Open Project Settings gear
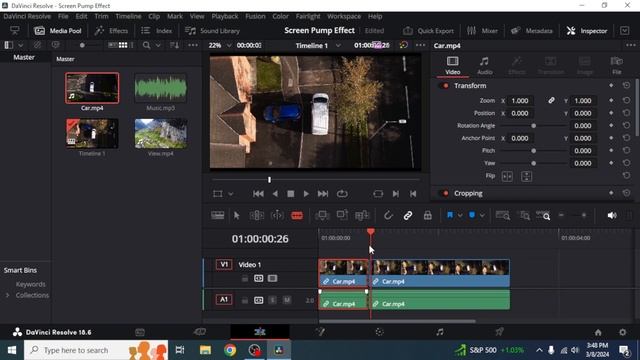Image resolution: width=640 pixels, height=360 pixels. click(x=622, y=332)
